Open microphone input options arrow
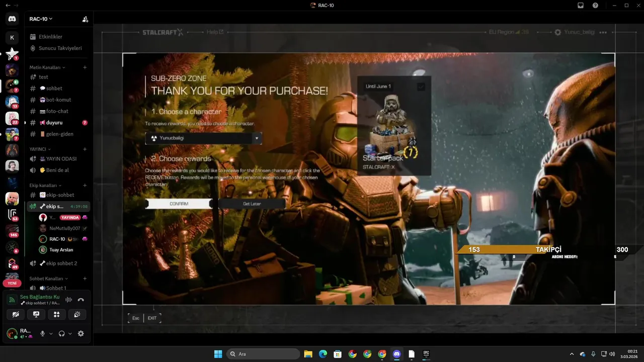 51,333
